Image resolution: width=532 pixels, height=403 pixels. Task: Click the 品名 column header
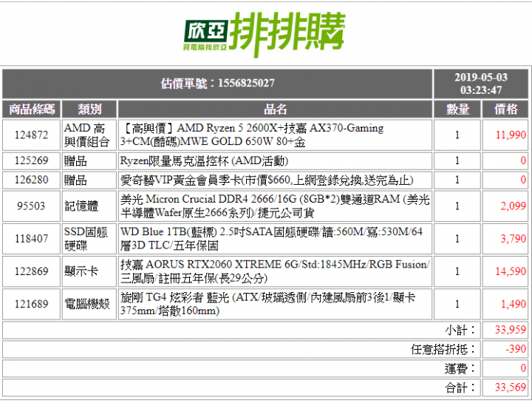click(275, 109)
